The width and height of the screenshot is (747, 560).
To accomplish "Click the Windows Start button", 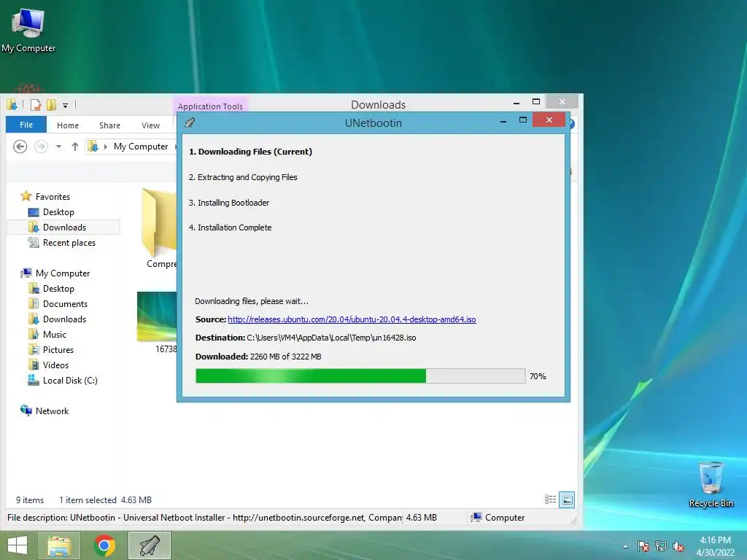I will tap(18, 545).
